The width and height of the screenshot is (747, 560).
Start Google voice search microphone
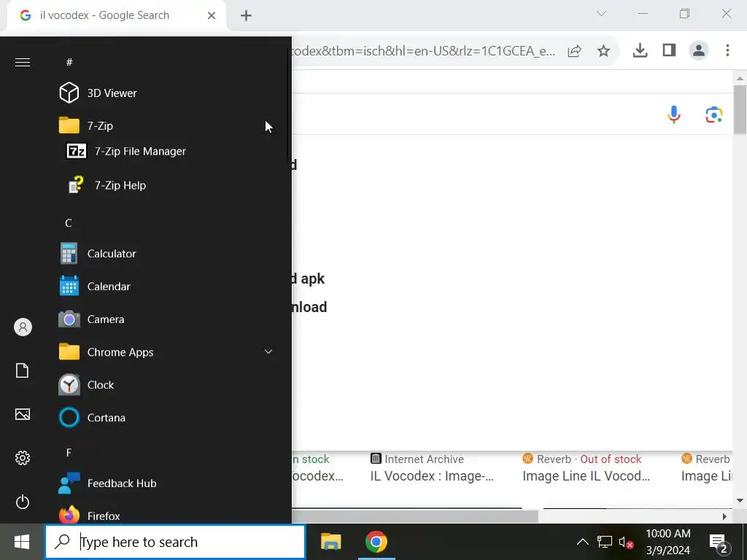[x=673, y=114]
